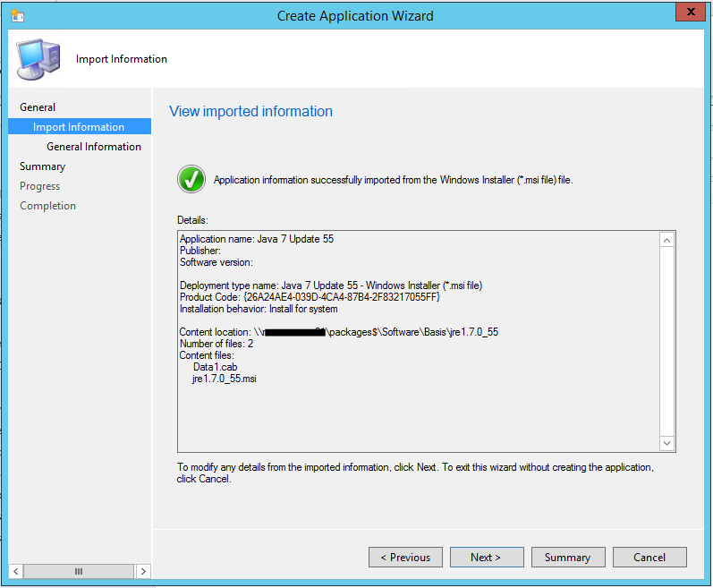Viewport: 713px width, 588px height.
Task: Click Details box scroll down arrow
Action: pyautogui.click(x=666, y=443)
